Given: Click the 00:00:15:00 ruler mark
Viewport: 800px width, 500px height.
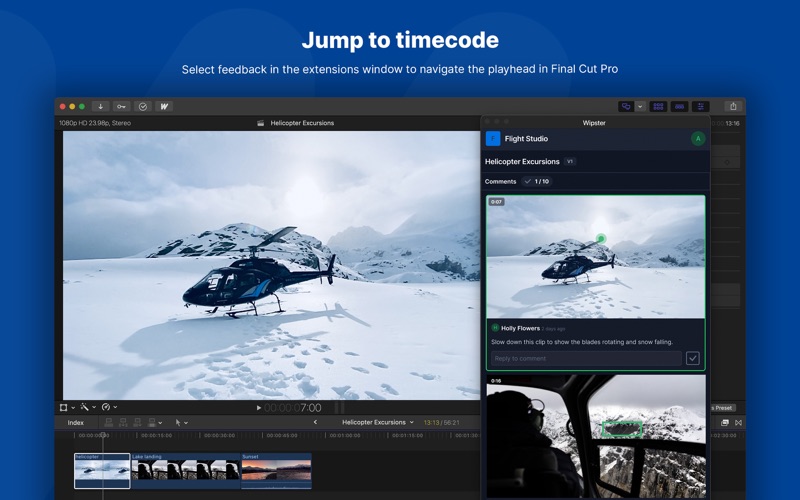Looking at the screenshot, I should 156,436.
